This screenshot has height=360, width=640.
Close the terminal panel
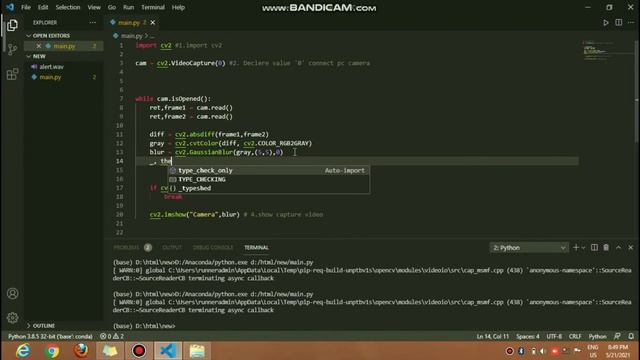[631, 247]
